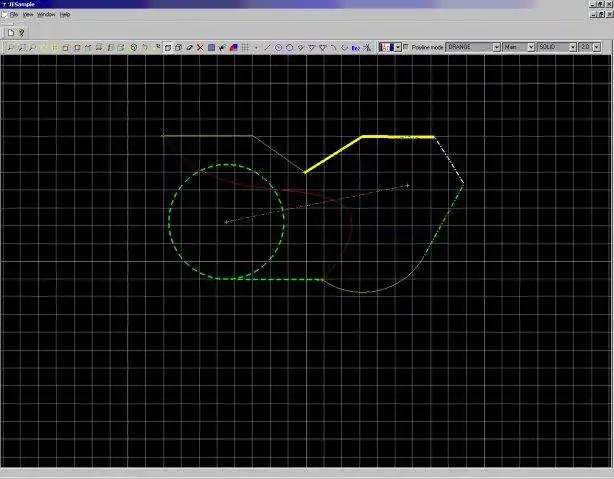Select the zoom window magnifier tool
Image resolution: width=614 pixels, height=479 pixels.
click(21, 48)
